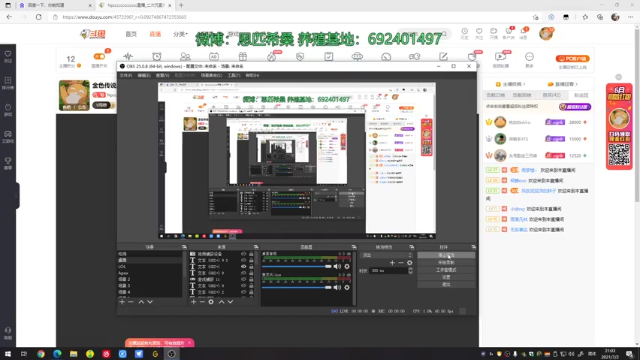Add a new source in OBS Sources panel
Screen dimensions: 640x360
[x=193, y=302]
